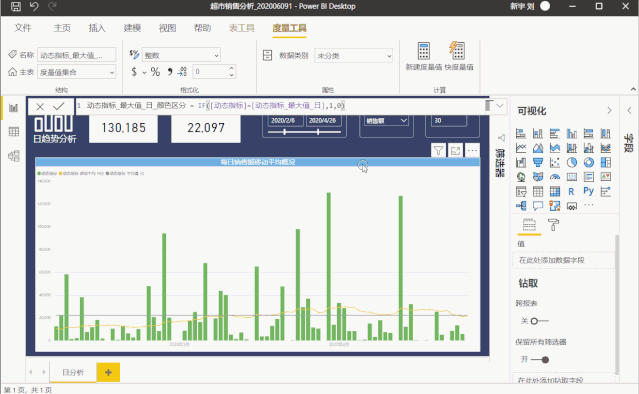639x394 pixels.
Task: Select the funnel chart visual
Action: click(x=538, y=163)
